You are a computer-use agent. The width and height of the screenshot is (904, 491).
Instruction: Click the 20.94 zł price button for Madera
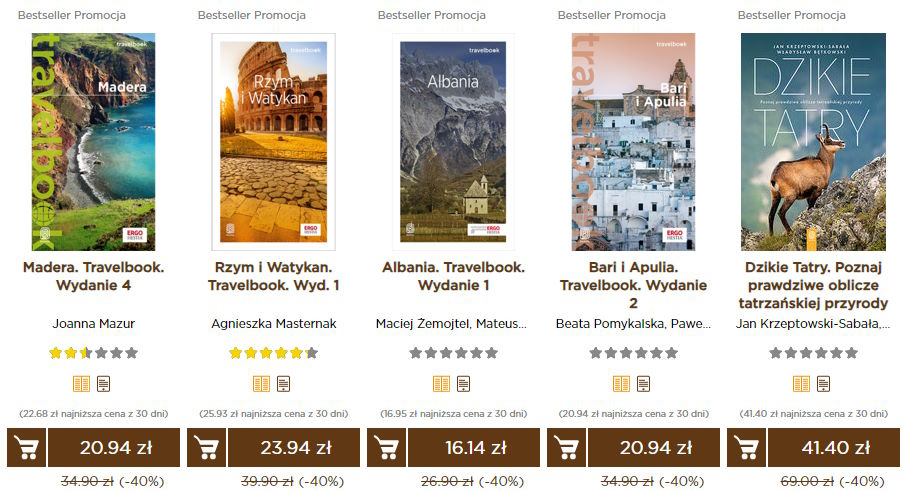tap(114, 447)
